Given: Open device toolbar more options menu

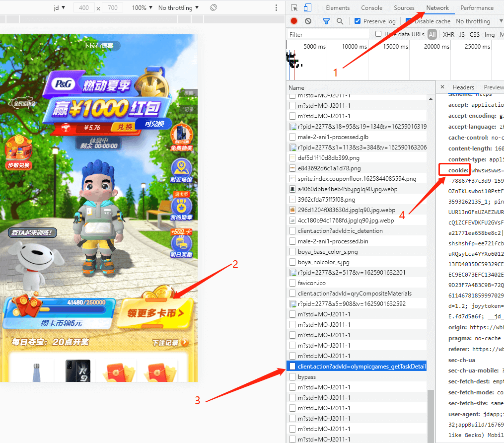Looking at the screenshot, I should pos(277,8).
